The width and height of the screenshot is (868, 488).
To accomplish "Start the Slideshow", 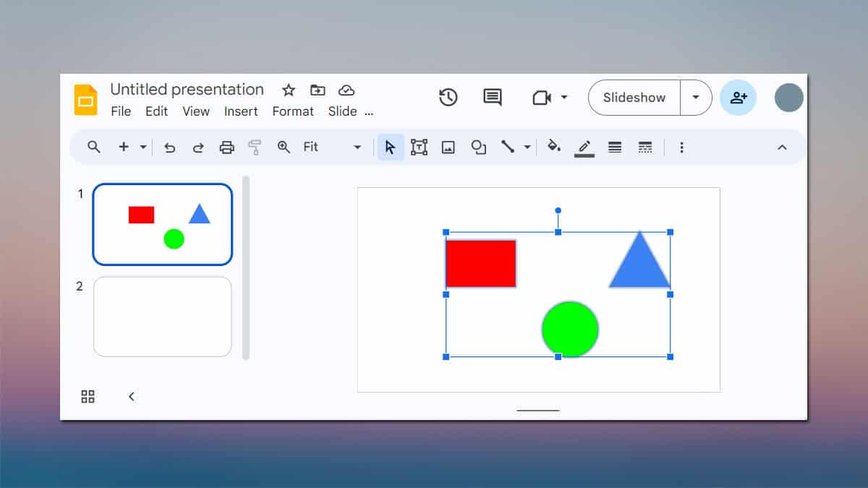I will [x=633, y=98].
